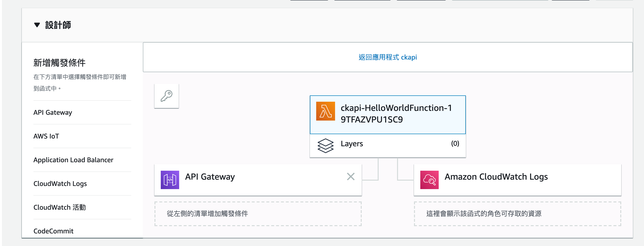
Task: Click the 從左側的清單增加觸發條件 placeholder box
Action: pyautogui.click(x=258, y=214)
